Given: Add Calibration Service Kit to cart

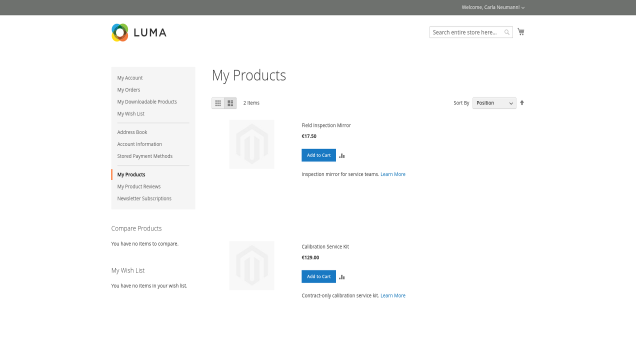Looking at the screenshot, I should pyautogui.click(x=318, y=276).
